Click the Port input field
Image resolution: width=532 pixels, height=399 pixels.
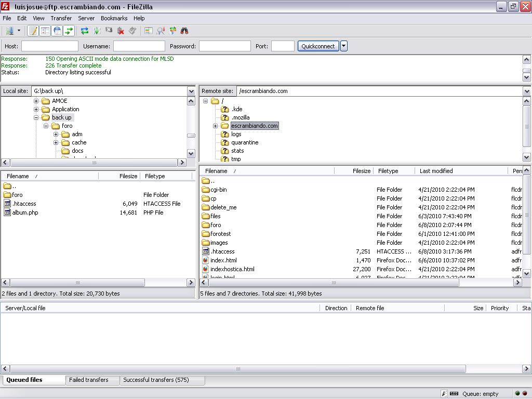[283, 46]
